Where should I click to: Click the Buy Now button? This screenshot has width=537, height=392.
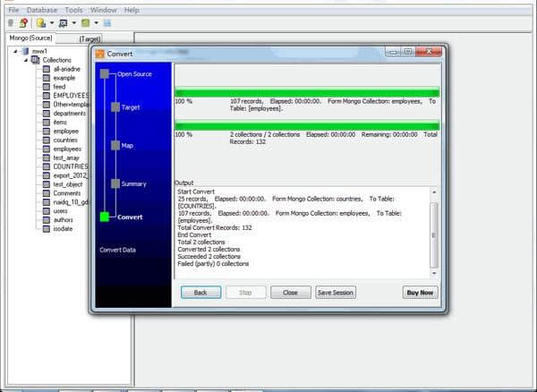[420, 292]
